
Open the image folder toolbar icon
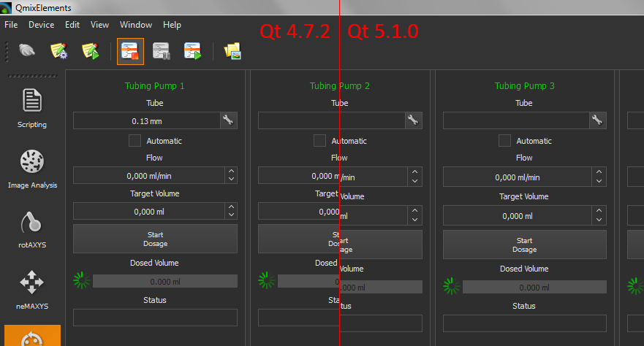[x=232, y=51]
